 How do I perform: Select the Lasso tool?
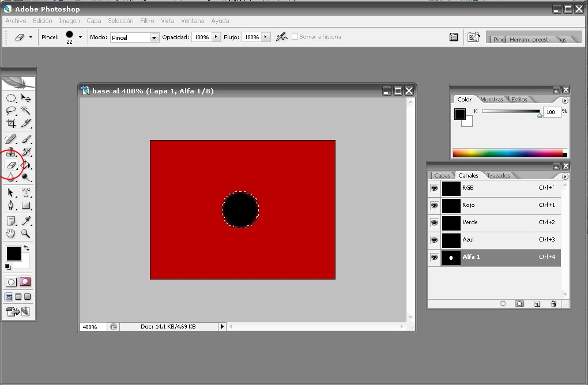click(11, 110)
